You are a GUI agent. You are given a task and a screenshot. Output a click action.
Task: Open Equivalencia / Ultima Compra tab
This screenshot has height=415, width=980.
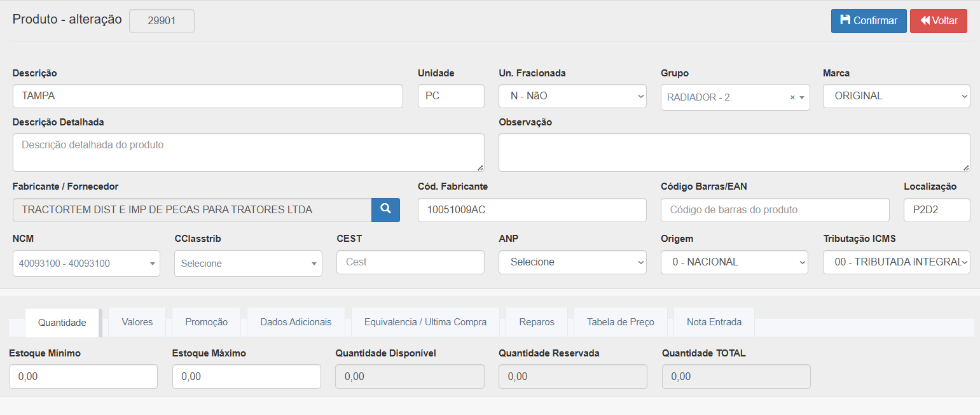(425, 322)
